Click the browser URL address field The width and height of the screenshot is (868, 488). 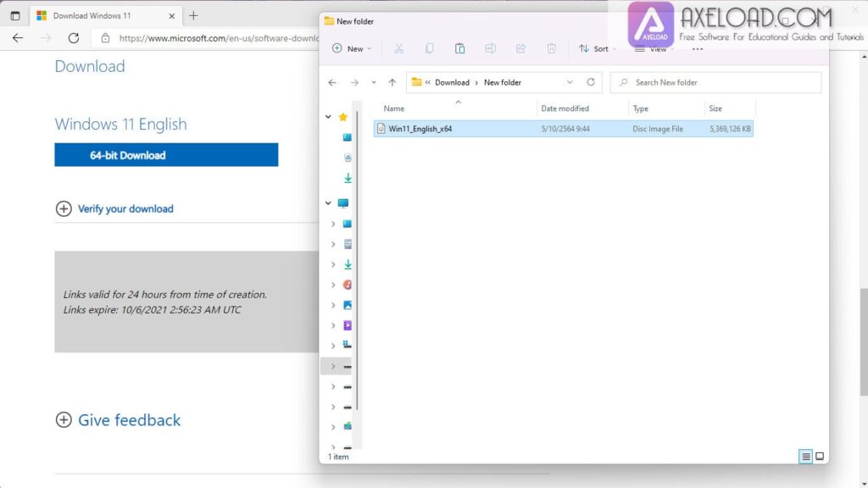coord(219,38)
